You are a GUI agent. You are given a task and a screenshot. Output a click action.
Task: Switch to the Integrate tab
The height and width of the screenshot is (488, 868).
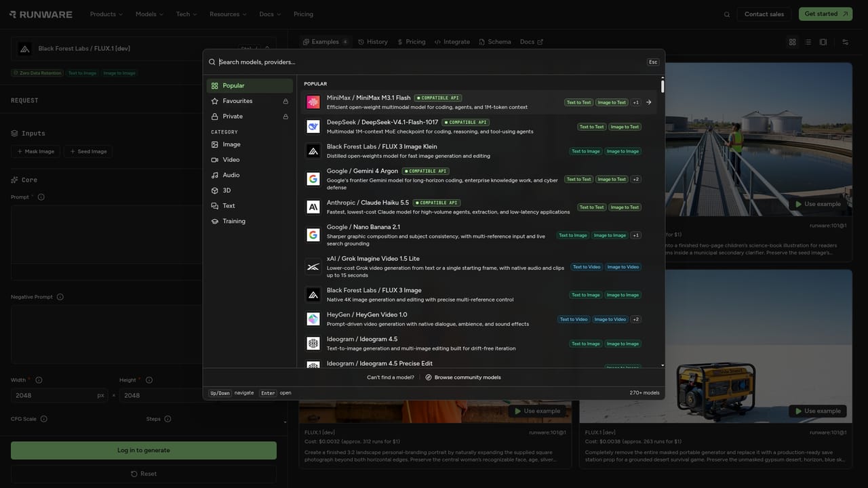452,42
